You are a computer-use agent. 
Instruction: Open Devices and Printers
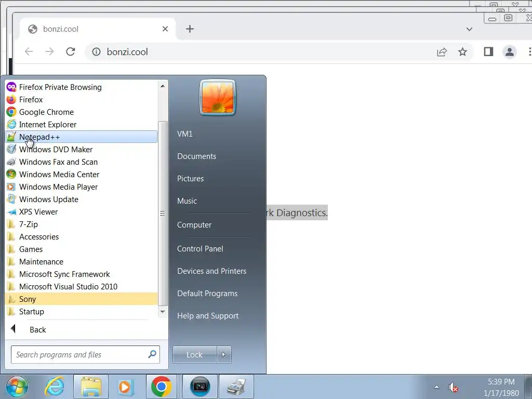(212, 271)
